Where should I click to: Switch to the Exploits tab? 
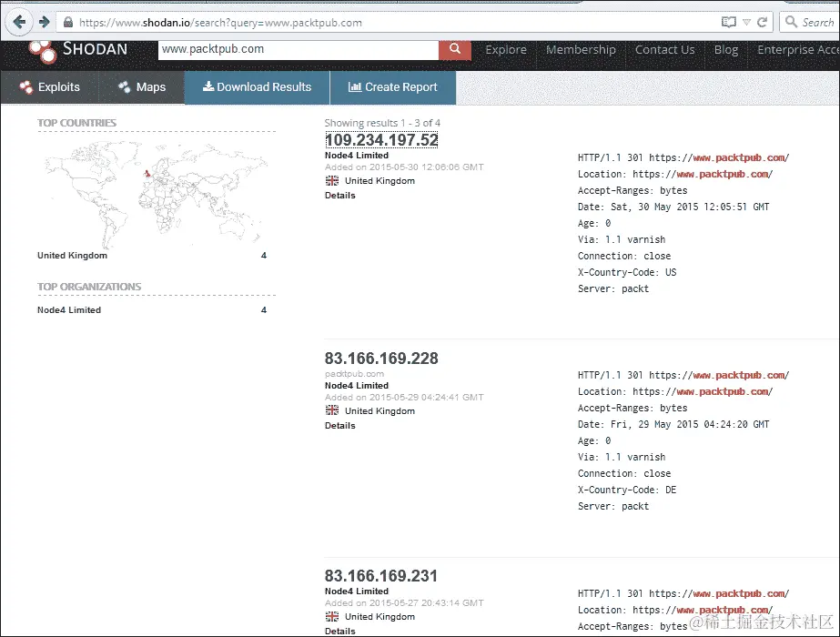click(x=49, y=87)
